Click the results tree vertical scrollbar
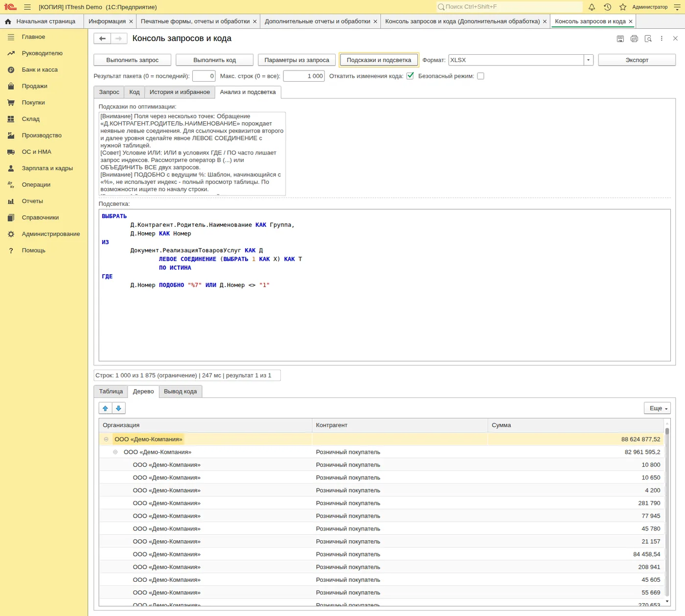Viewport: 685px width, 616px height. tap(667, 513)
